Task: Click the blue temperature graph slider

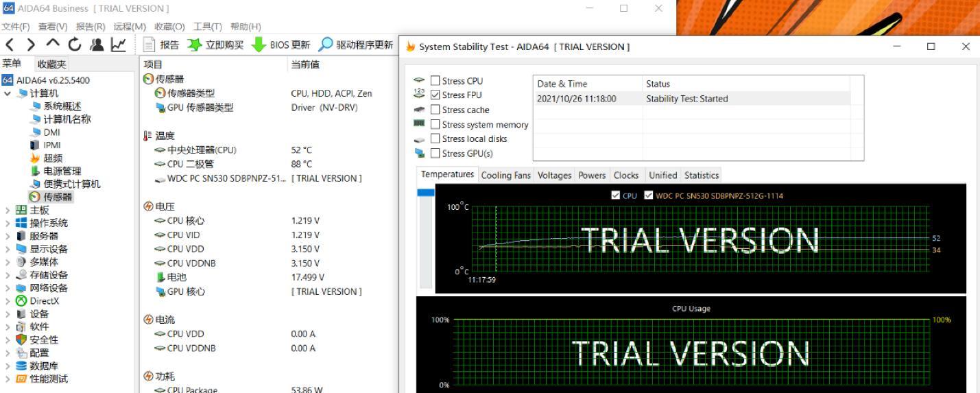Action: pyautogui.click(x=426, y=193)
